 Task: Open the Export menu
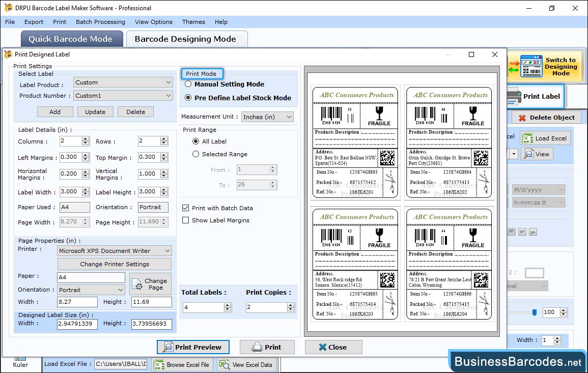(34, 22)
